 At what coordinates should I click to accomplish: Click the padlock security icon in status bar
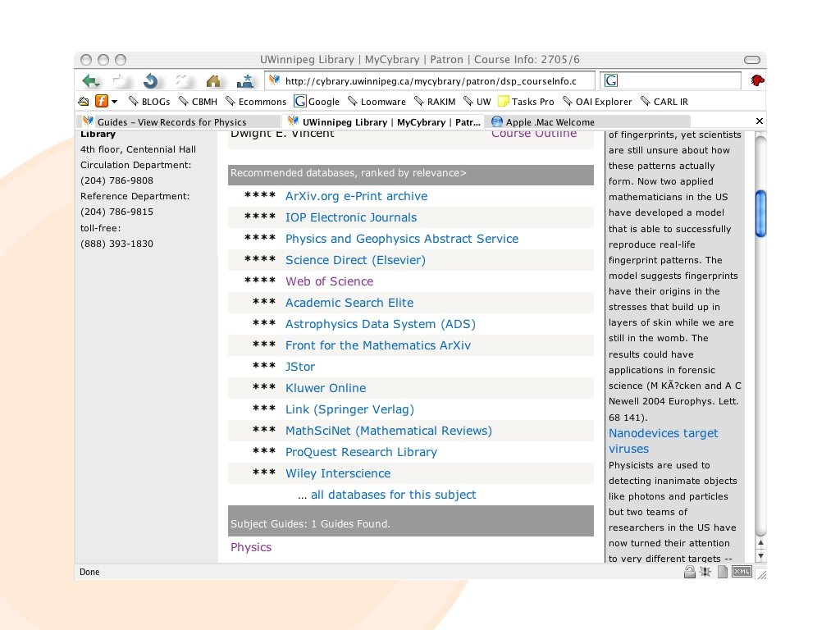click(689, 572)
